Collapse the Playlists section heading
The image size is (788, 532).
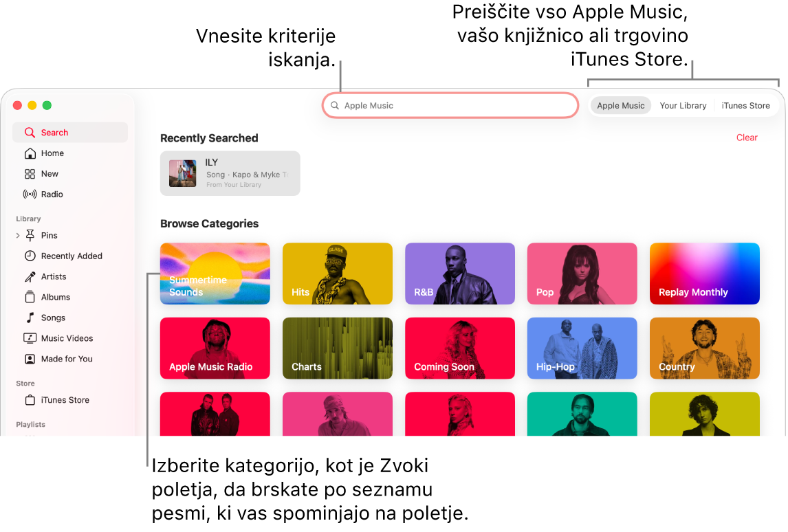(30, 424)
